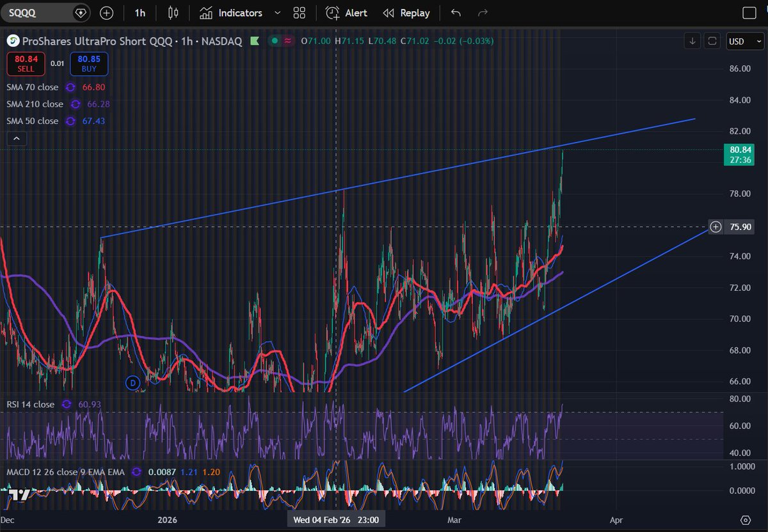Add a symbol to compare with the plus button

tap(107, 13)
